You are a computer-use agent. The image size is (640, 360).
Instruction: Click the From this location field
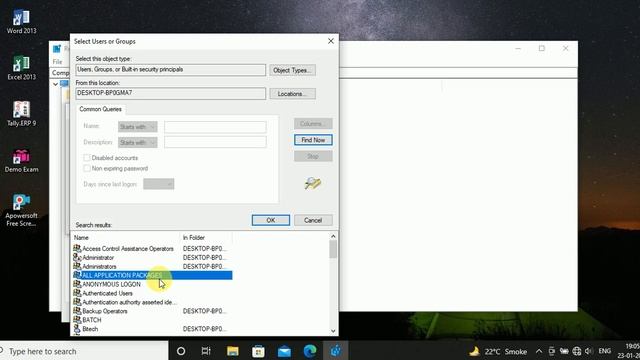point(170,93)
